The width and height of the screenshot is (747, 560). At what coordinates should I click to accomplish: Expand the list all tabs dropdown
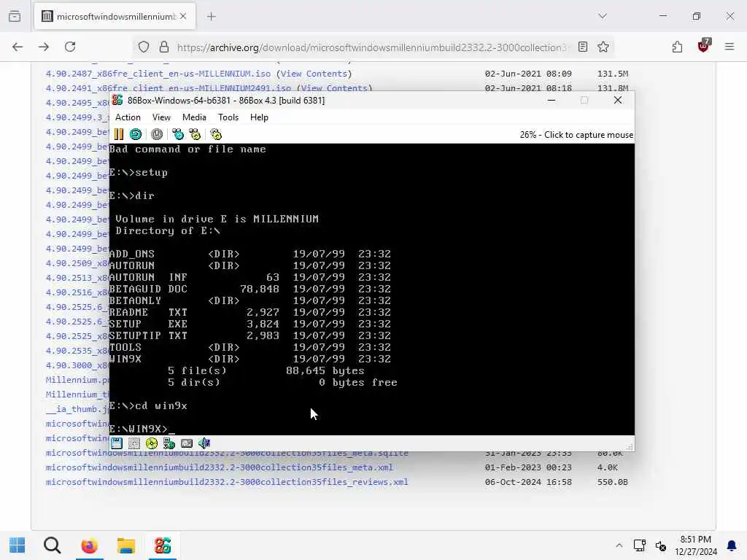603,16
